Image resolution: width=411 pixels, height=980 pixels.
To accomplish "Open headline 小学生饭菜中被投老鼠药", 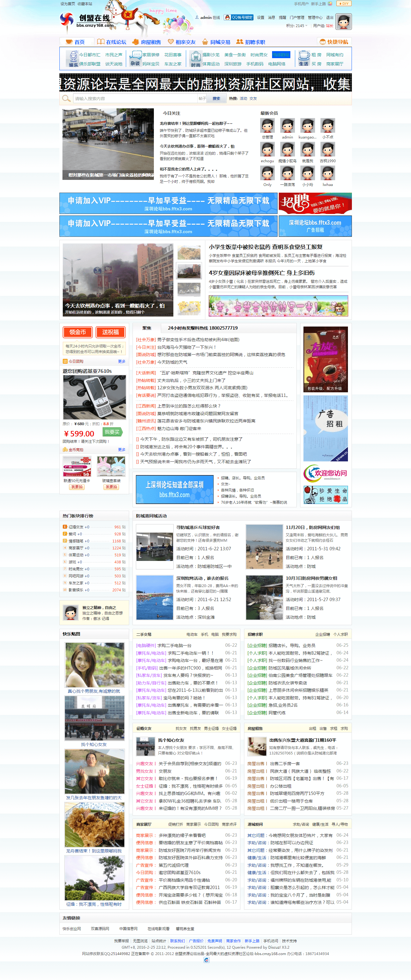I will pos(265,247).
